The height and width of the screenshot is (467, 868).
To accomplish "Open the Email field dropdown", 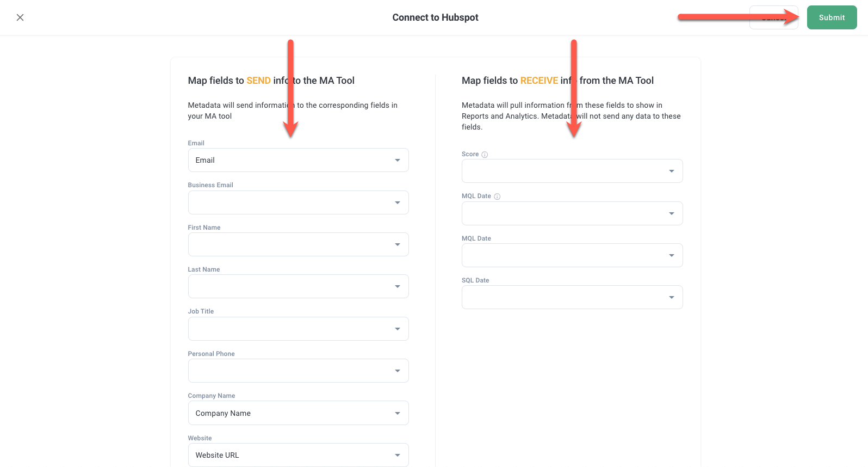I will tap(298, 160).
